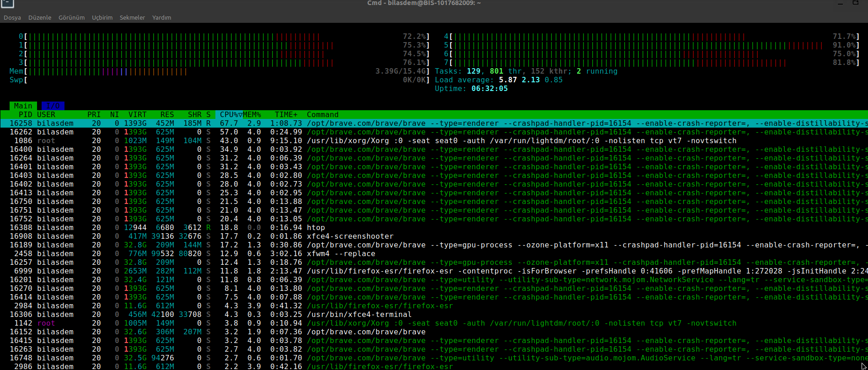This screenshot has width=868, height=370.
Task: Select the htop process row PID 16388
Action: (x=316, y=227)
